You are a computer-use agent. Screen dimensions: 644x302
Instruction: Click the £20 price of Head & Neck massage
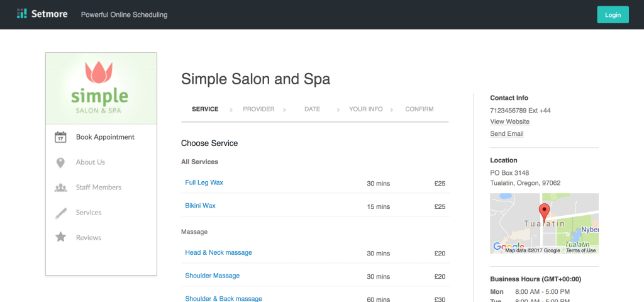pos(440,254)
